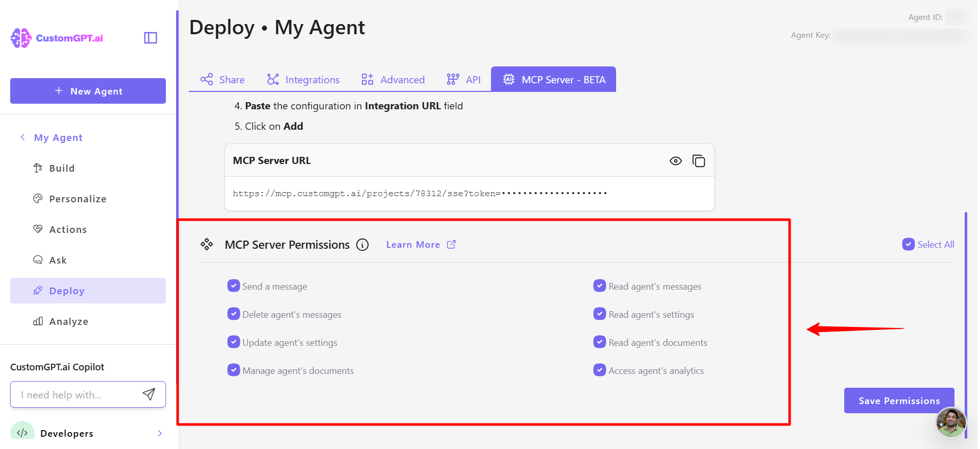Click the external link icon after Learn More
Screen dimensions: 980x449
coord(451,244)
